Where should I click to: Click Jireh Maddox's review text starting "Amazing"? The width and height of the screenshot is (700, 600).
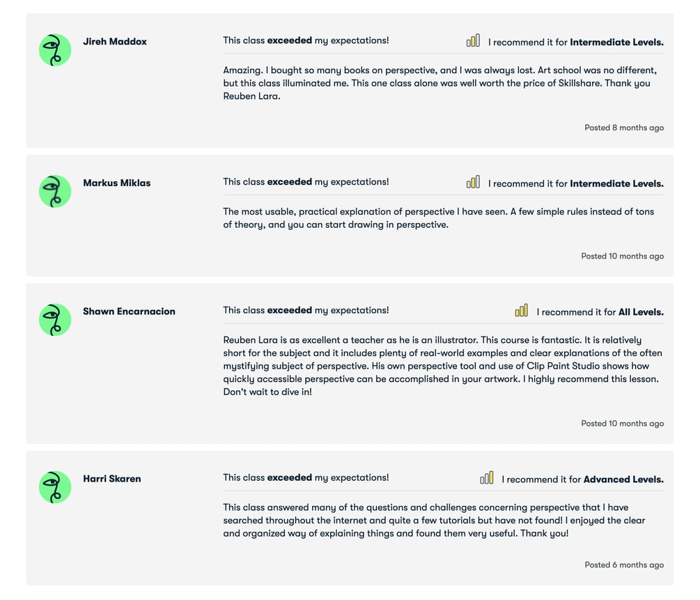tap(440, 83)
